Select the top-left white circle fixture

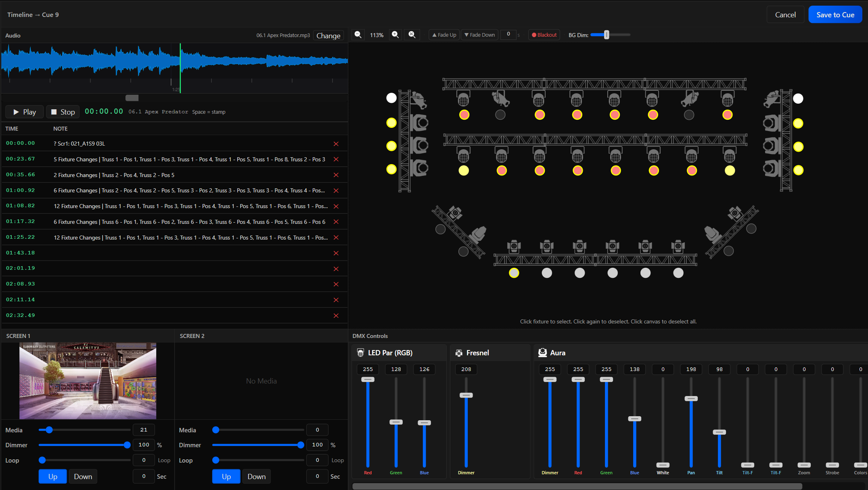pyautogui.click(x=391, y=98)
